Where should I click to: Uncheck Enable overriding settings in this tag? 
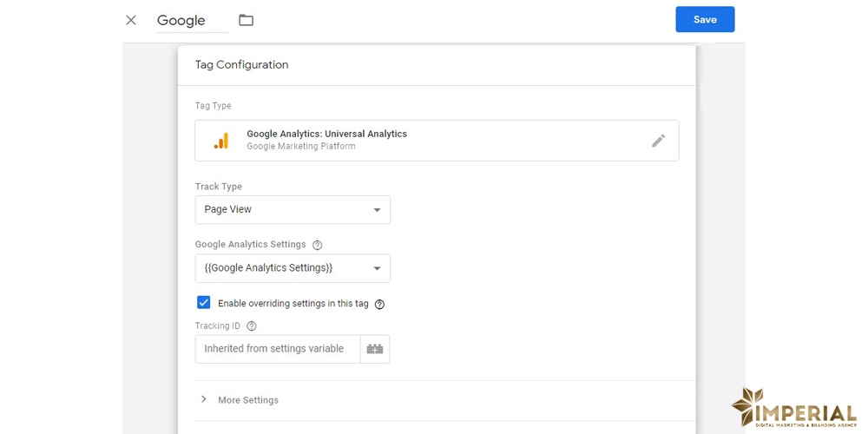point(204,303)
